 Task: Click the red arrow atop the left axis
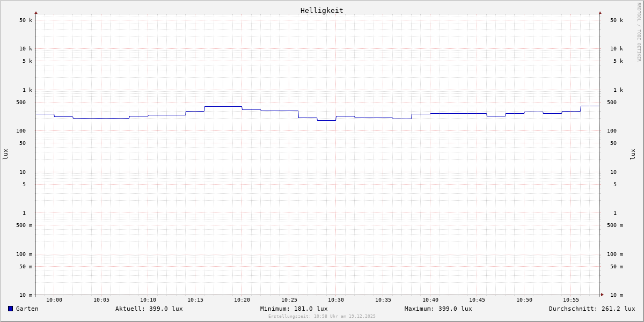(x=36, y=12)
